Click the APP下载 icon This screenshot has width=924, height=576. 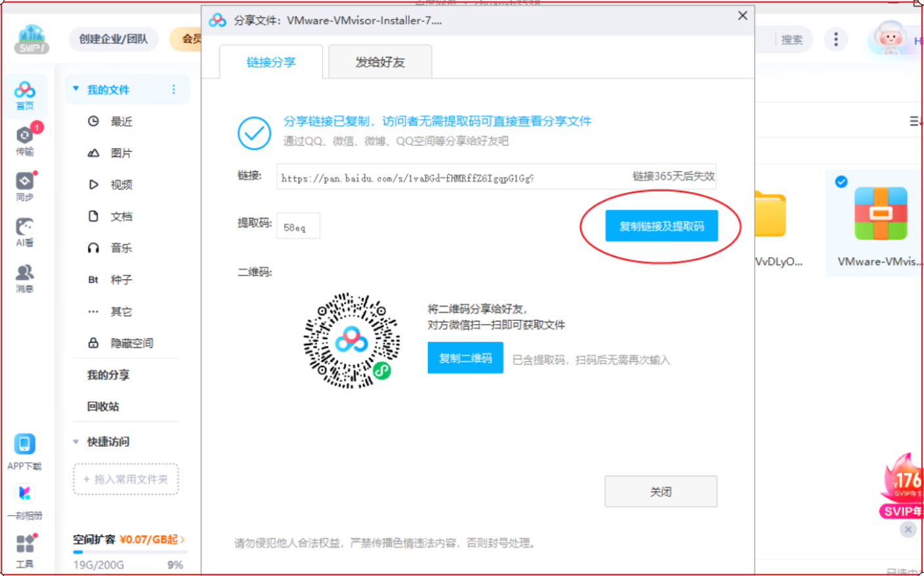[x=25, y=451]
